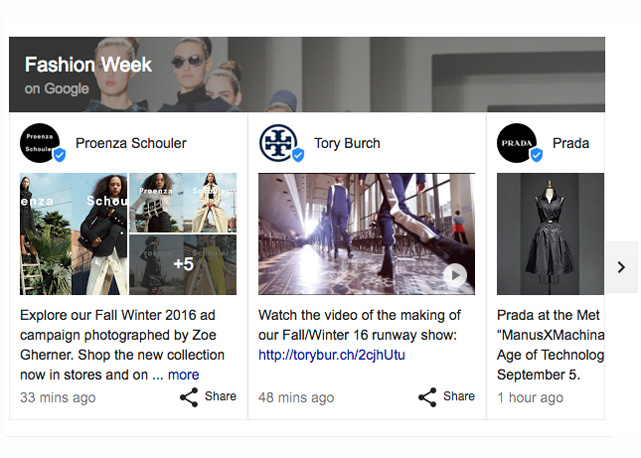Click the Prada profile logo
641x458 pixels.
point(516,142)
